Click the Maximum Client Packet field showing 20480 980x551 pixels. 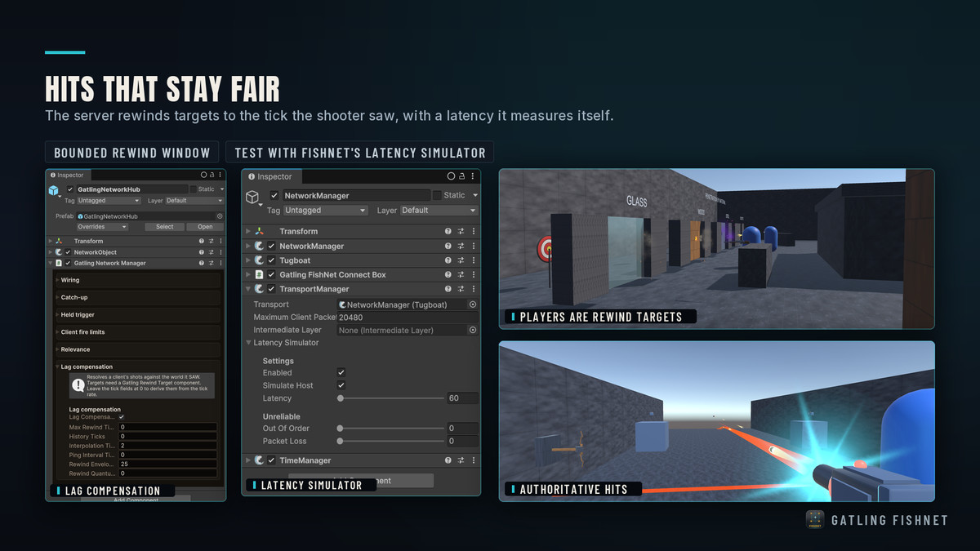(x=408, y=317)
